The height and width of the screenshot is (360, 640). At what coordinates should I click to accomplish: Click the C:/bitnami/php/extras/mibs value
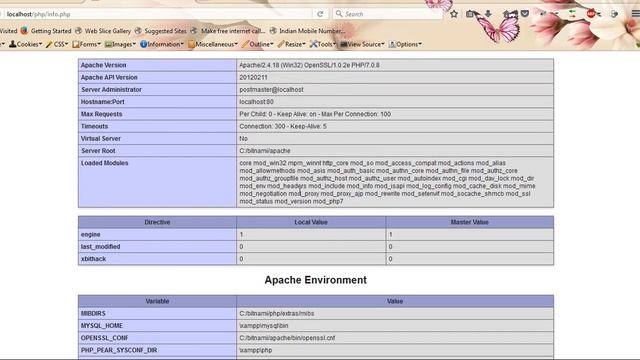pos(277,313)
